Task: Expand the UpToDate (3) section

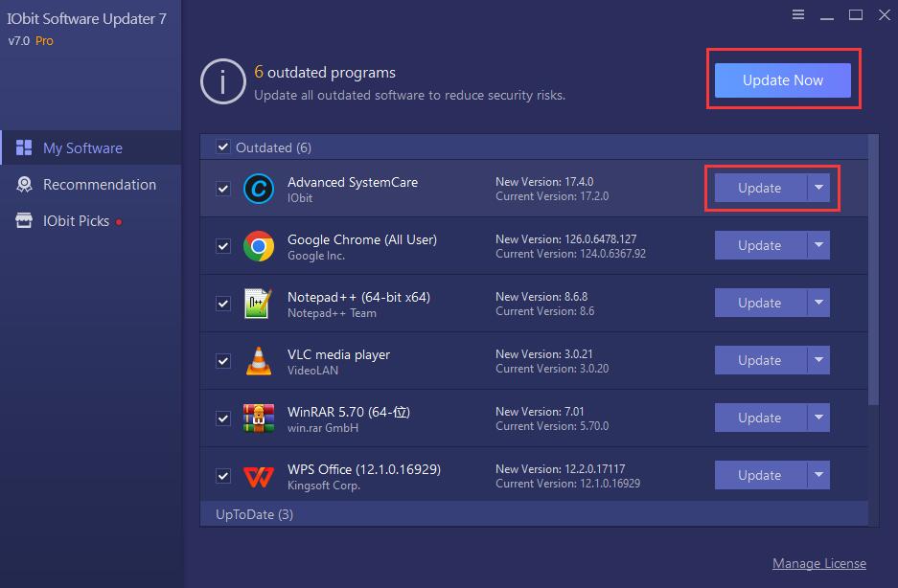Action: pos(534,514)
